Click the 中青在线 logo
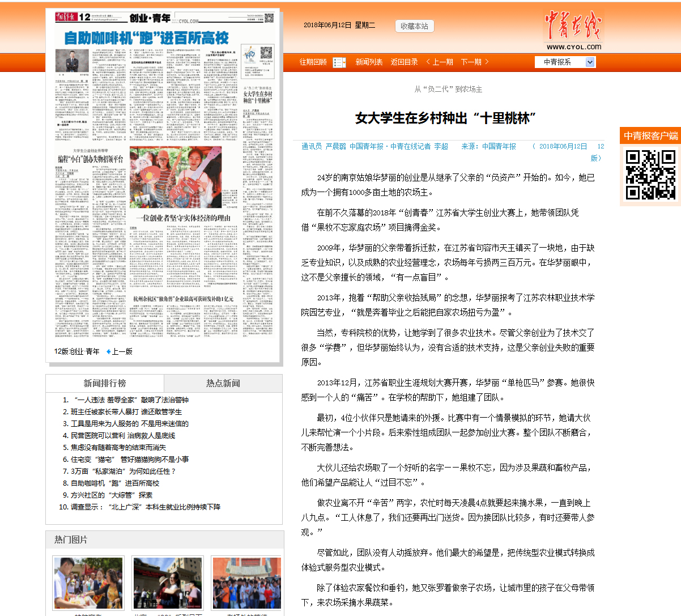Viewport: 681px width, 616px height. tap(573, 26)
